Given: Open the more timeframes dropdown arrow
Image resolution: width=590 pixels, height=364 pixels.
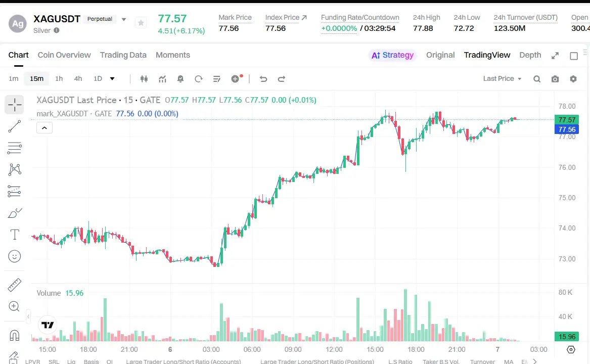Looking at the screenshot, I should [x=112, y=79].
